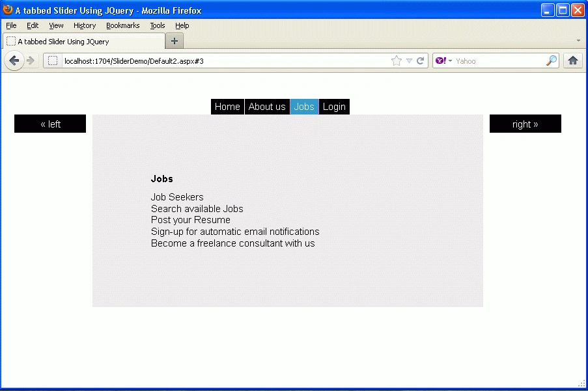This screenshot has height=391, width=588.
Task: Select the 'A tabbed Slider Using JQuery' tab
Action: tap(84, 41)
